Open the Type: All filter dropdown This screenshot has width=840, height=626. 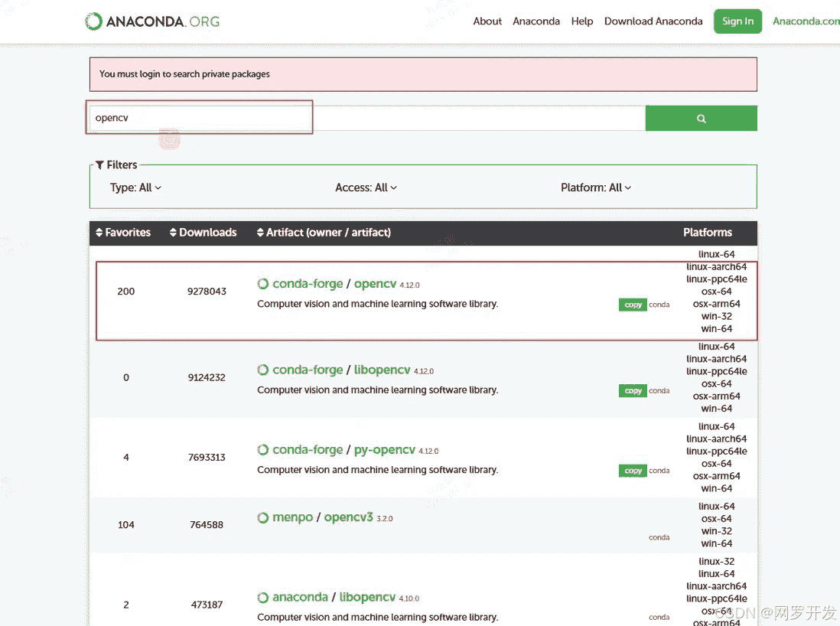[135, 187]
